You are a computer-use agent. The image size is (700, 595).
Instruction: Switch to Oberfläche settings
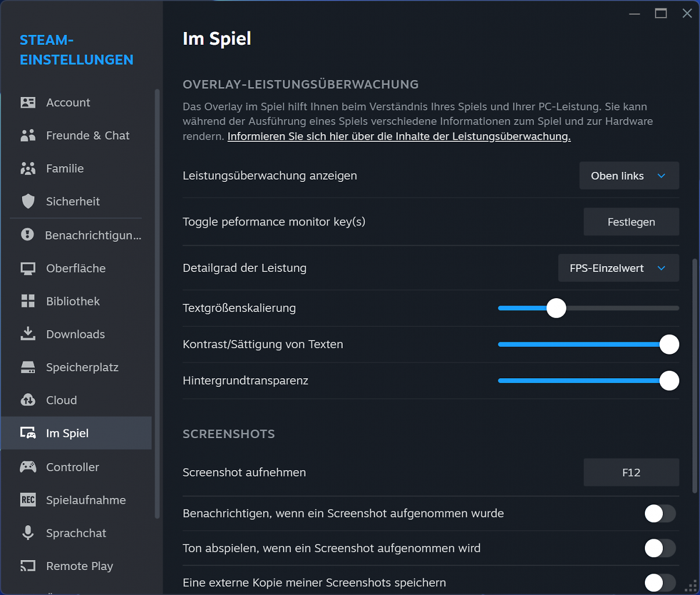[76, 268]
